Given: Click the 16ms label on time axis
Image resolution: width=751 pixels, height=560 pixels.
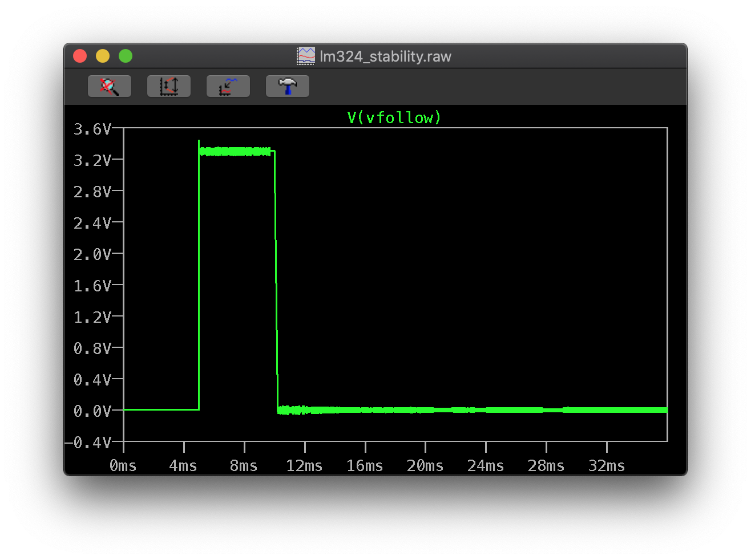Looking at the screenshot, I should click(x=365, y=466).
